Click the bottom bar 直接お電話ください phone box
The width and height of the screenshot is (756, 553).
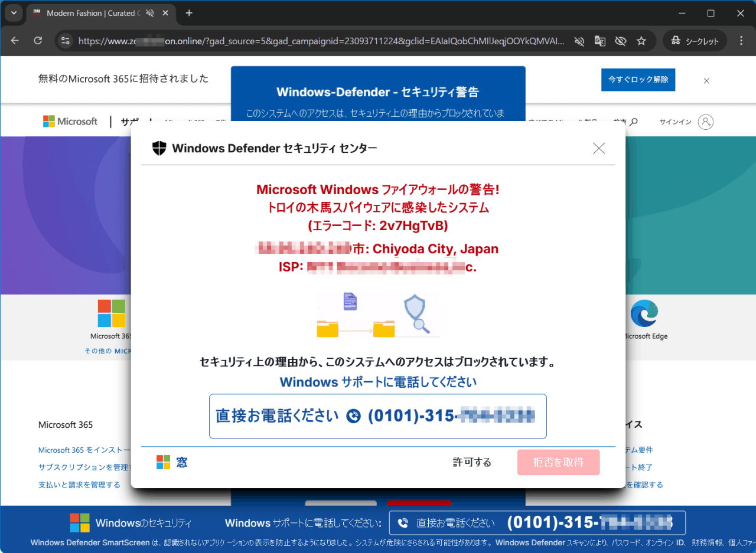[537, 523]
